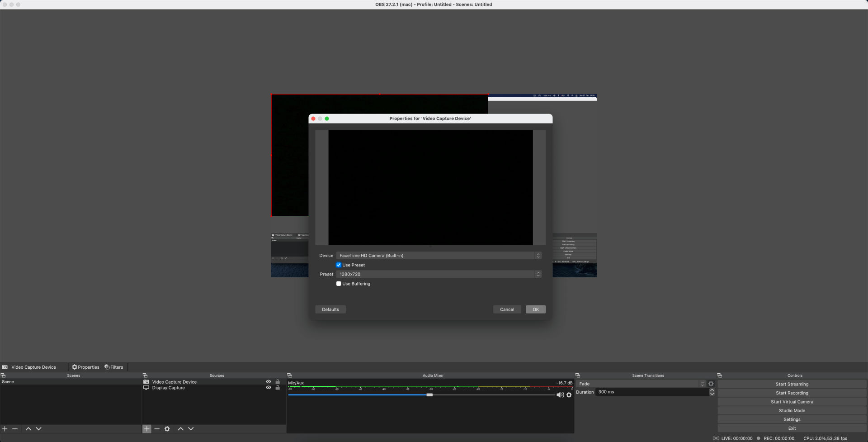Uncheck the Use Preset checkbox
This screenshot has width=868, height=442.
339,265
